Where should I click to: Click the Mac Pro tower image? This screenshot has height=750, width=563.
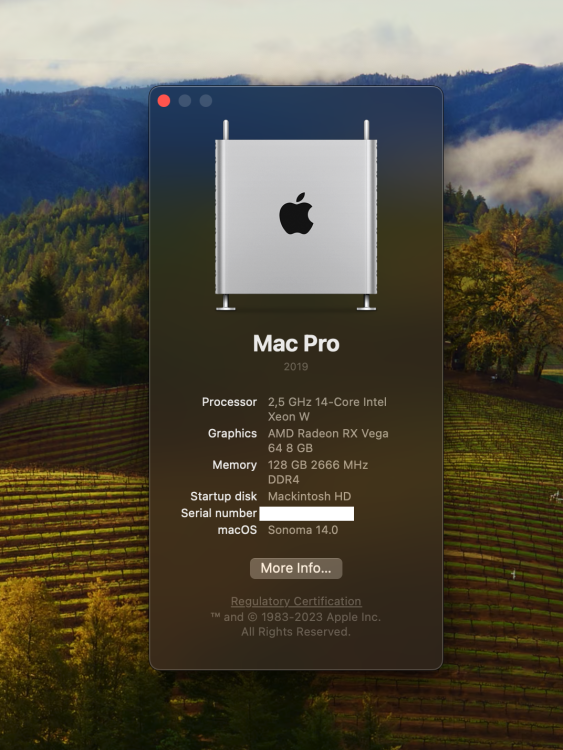pyautogui.click(x=296, y=215)
